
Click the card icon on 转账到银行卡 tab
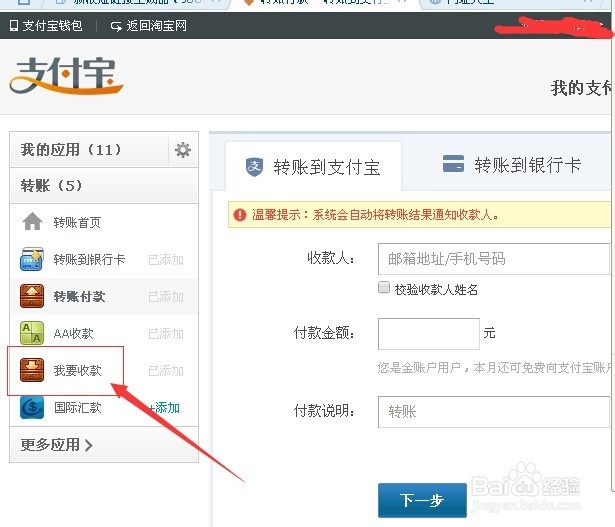click(x=453, y=164)
